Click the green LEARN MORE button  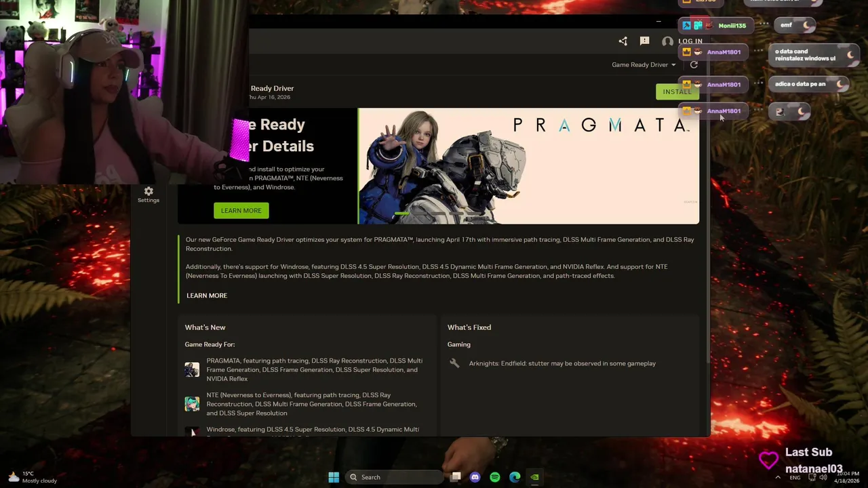click(241, 211)
